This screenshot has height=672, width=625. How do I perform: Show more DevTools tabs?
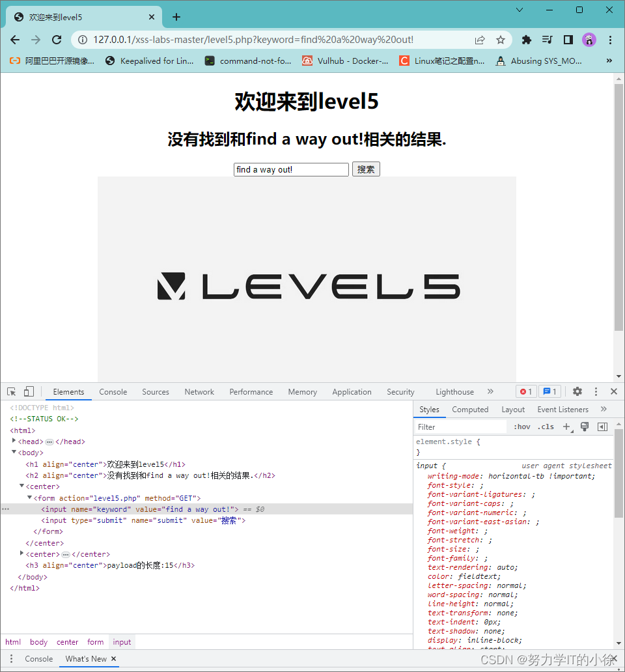490,391
